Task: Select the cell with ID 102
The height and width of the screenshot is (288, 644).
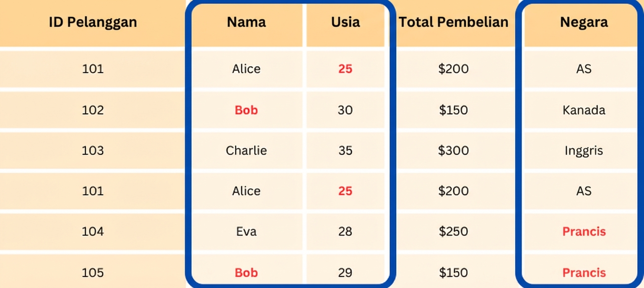Action: (x=93, y=110)
